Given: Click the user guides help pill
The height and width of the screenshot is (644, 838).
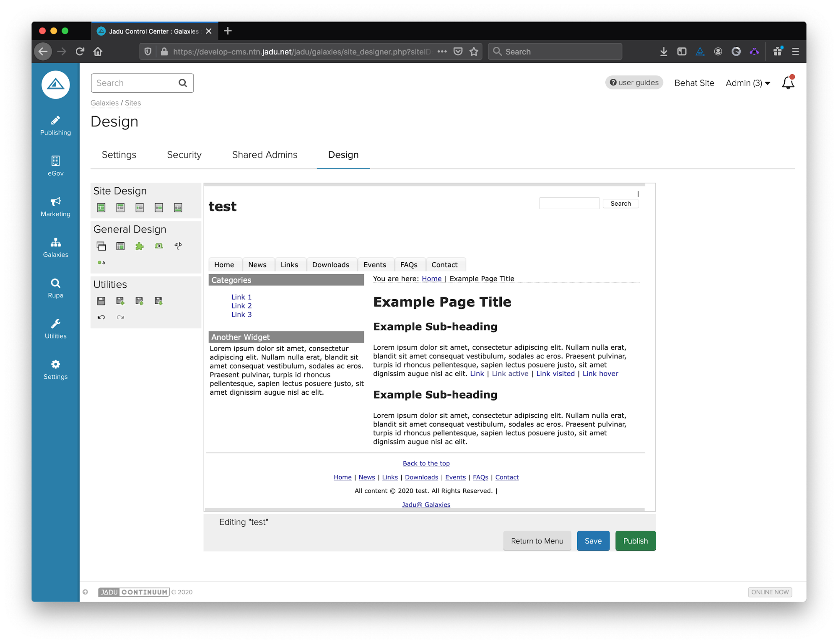Looking at the screenshot, I should (634, 83).
